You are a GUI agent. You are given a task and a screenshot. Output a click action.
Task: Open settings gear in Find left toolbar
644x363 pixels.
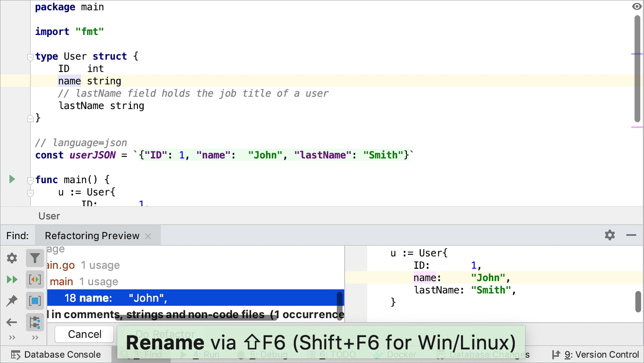[x=12, y=258]
